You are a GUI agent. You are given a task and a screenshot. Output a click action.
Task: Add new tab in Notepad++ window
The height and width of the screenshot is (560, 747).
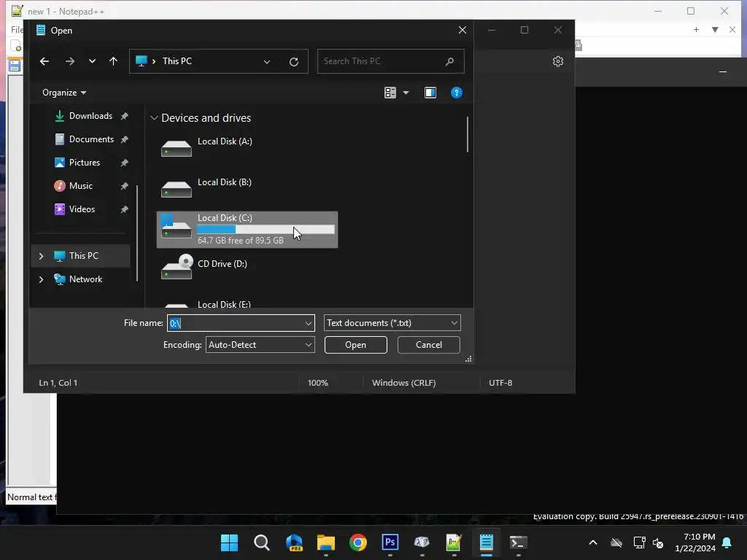(x=696, y=29)
